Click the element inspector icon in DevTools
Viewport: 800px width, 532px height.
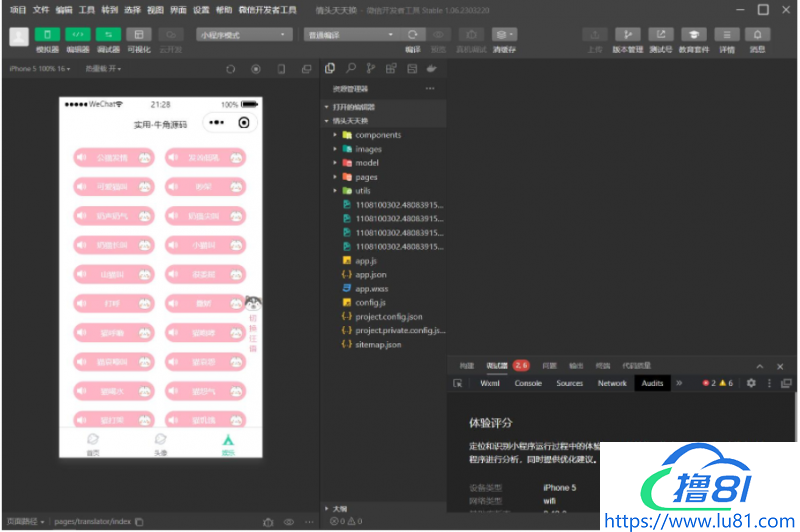tap(458, 383)
